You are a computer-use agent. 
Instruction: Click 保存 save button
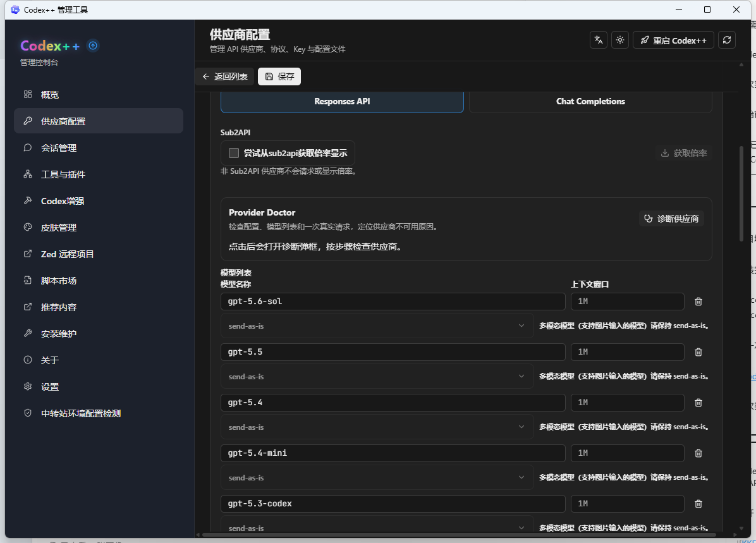[x=279, y=76]
